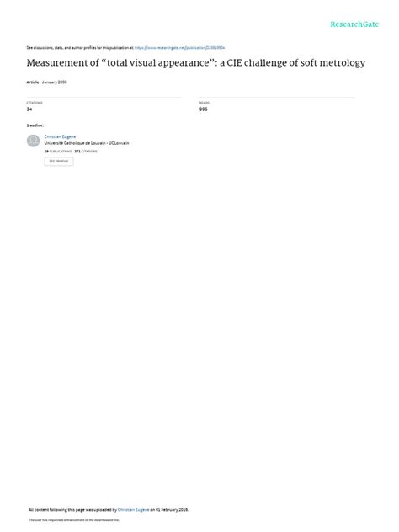Image resolution: width=399 pixels, height=532 pixels.
Task: Click the "1 author:" heading
Action: (35, 125)
